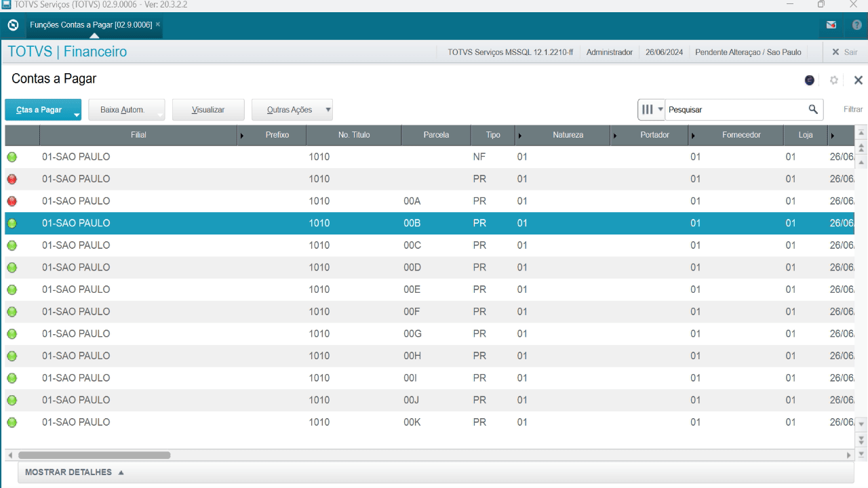
Task: Jump to first record with top scroll arrow
Action: click(x=862, y=133)
